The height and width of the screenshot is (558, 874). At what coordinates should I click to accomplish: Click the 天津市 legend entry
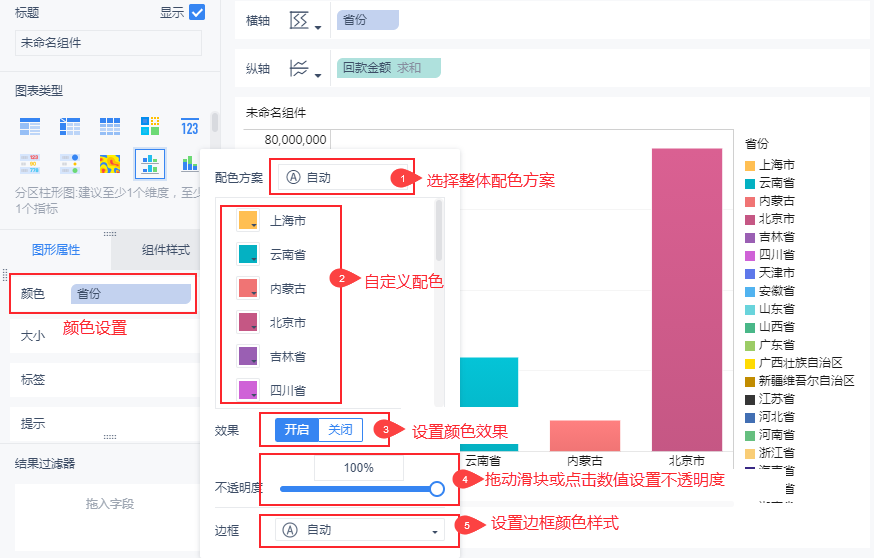(x=770, y=273)
